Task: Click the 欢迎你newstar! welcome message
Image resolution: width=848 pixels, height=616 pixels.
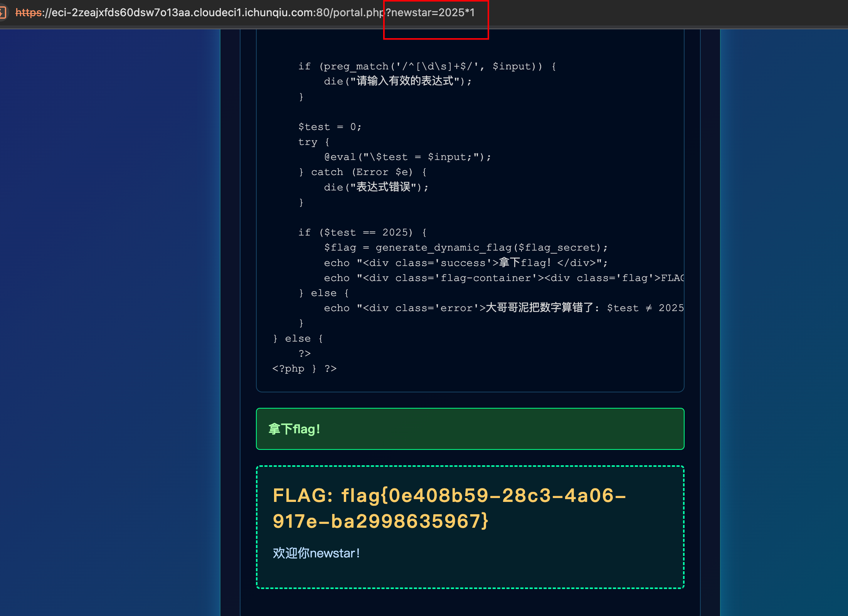Action: pos(316,553)
